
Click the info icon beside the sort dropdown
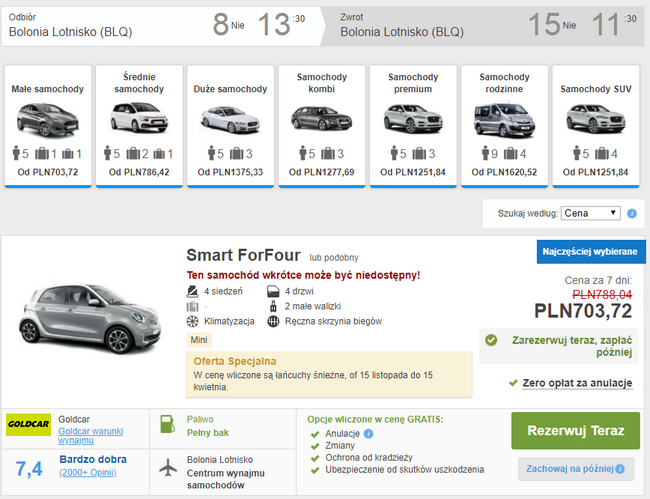(x=632, y=213)
